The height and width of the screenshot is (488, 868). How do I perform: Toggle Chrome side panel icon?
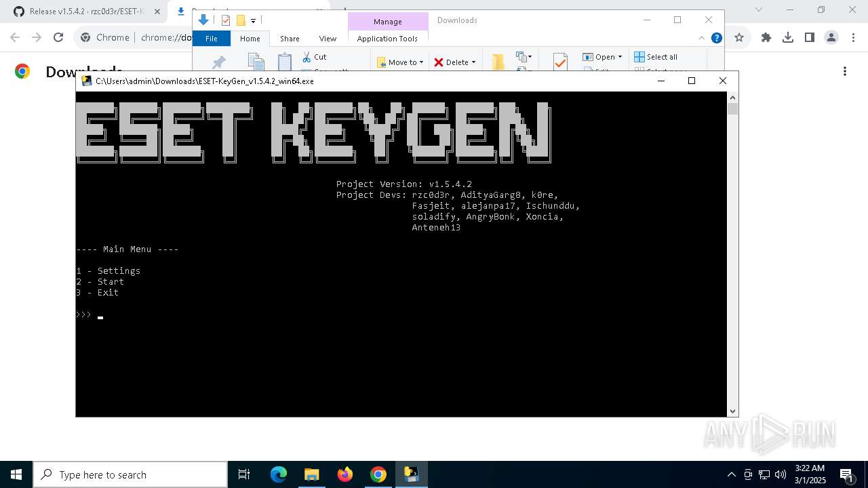click(810, 38)
